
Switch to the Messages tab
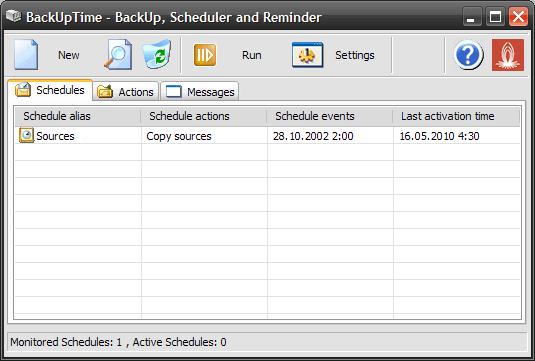pyautogui.click(x=200, y=91)
